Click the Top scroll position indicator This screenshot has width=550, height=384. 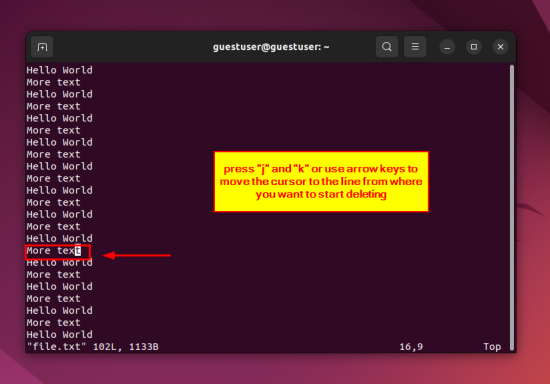coord(492,347)
